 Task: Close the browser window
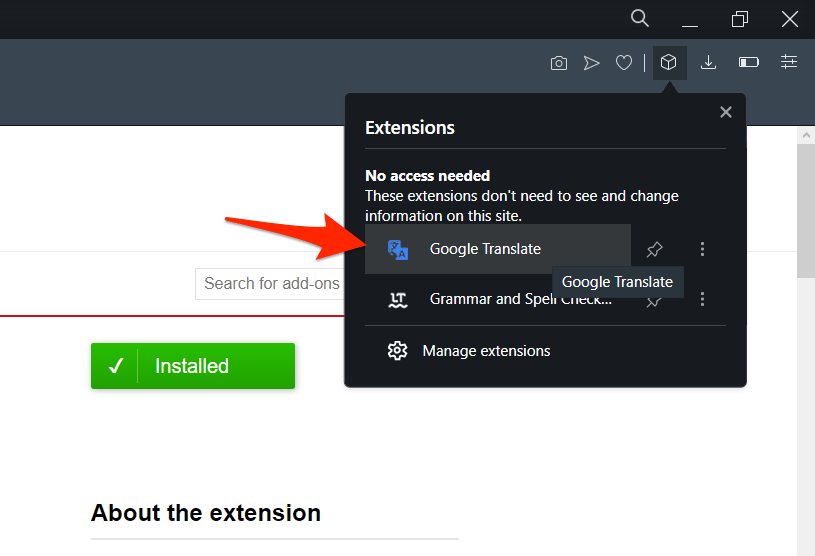[x=790, y=19]
